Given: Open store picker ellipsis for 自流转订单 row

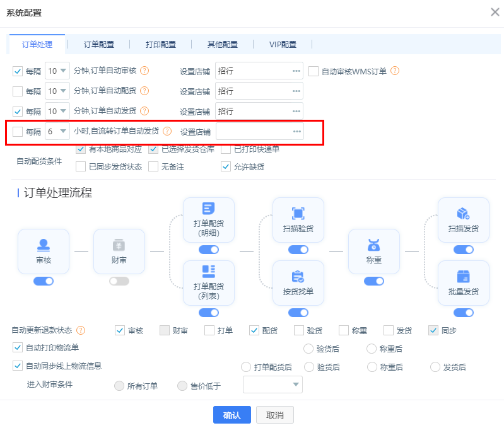Looking at the screenshot, I should pyautogui.click(x=297, y=131).
